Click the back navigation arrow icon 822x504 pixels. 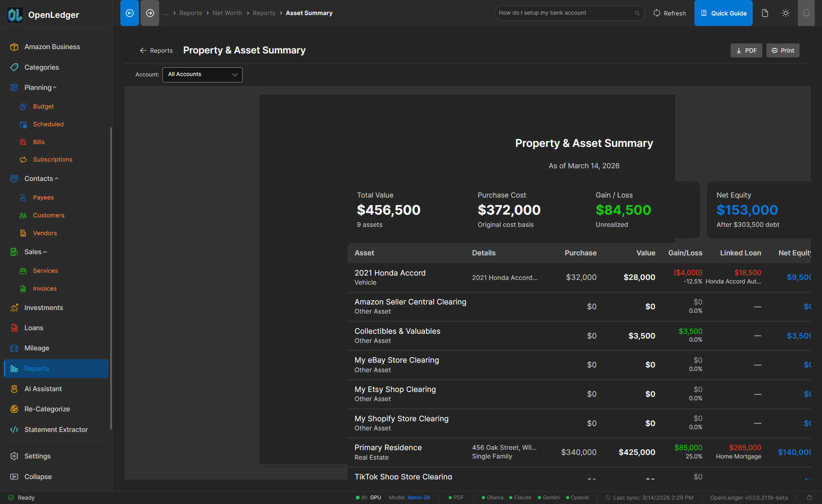coord(129,13)
